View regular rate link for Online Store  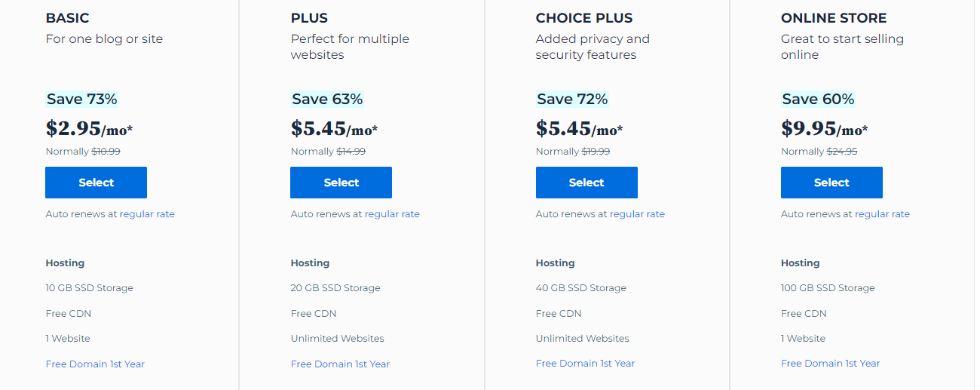(x=882, y=214)
